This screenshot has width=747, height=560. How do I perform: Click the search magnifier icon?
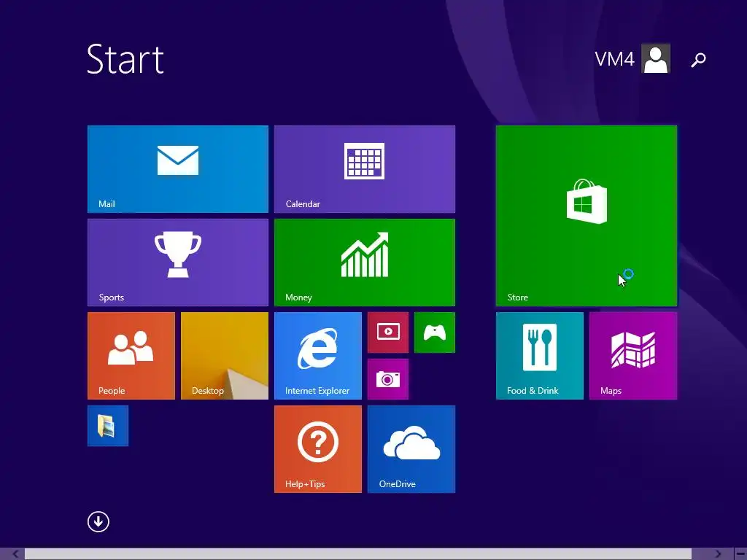(698, 60)
